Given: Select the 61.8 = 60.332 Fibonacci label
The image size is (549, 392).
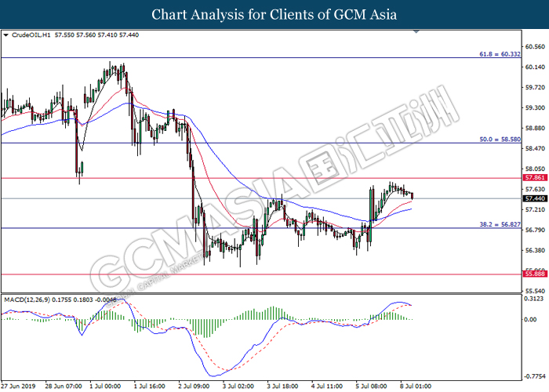Looking at the screenshot, I should (500, 55).
